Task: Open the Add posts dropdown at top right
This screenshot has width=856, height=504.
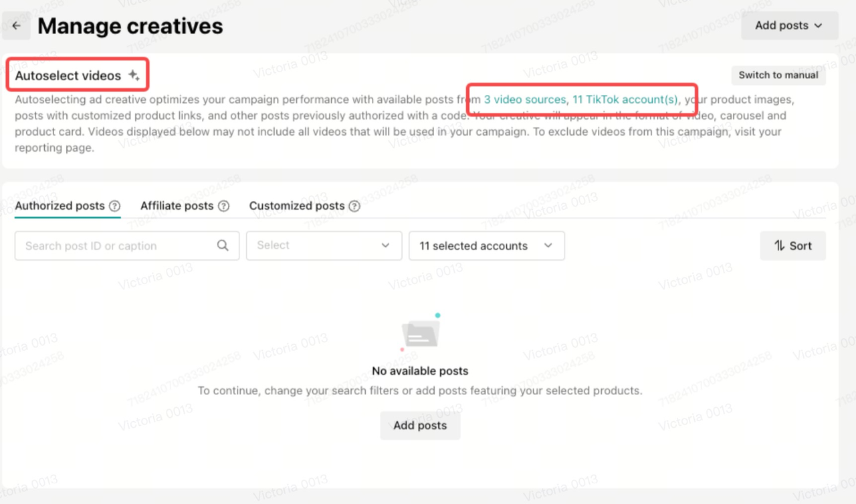Action: pos(789,26)
